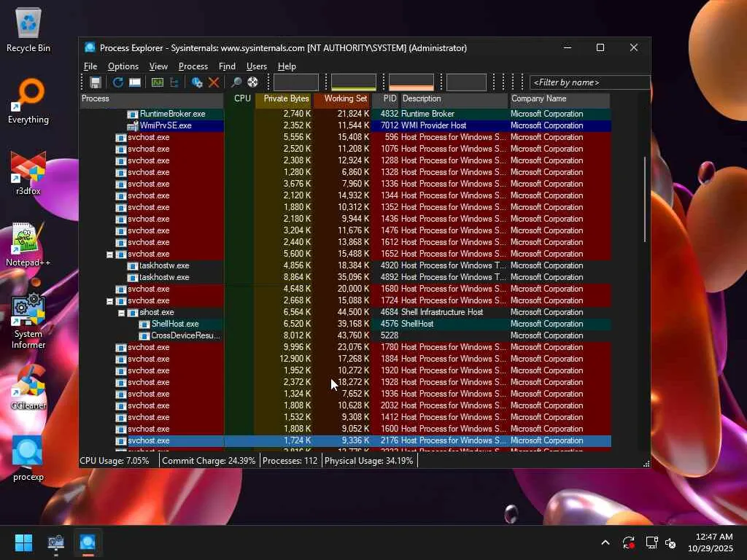Select the r3dfox desktop shortcut
This screenshot has width=747, height=560.
point(28,172)
